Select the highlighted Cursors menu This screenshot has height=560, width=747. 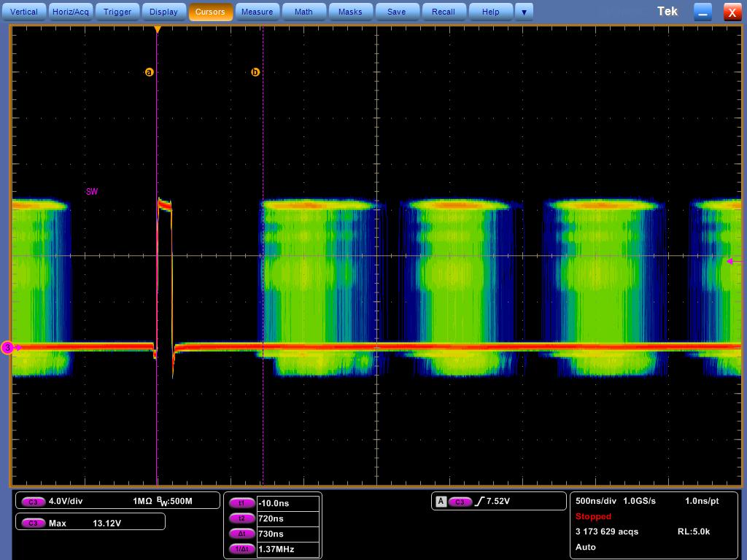[x=210, y=12]
